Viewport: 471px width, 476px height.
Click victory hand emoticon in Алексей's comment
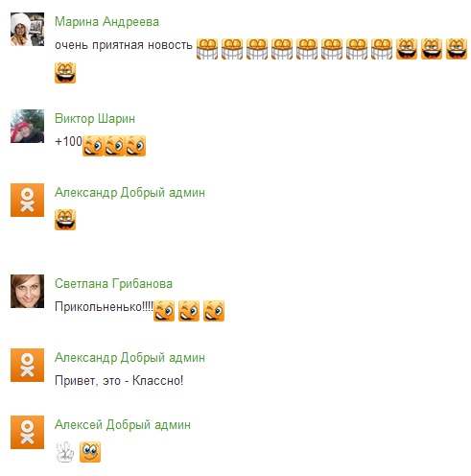point(65,452)
